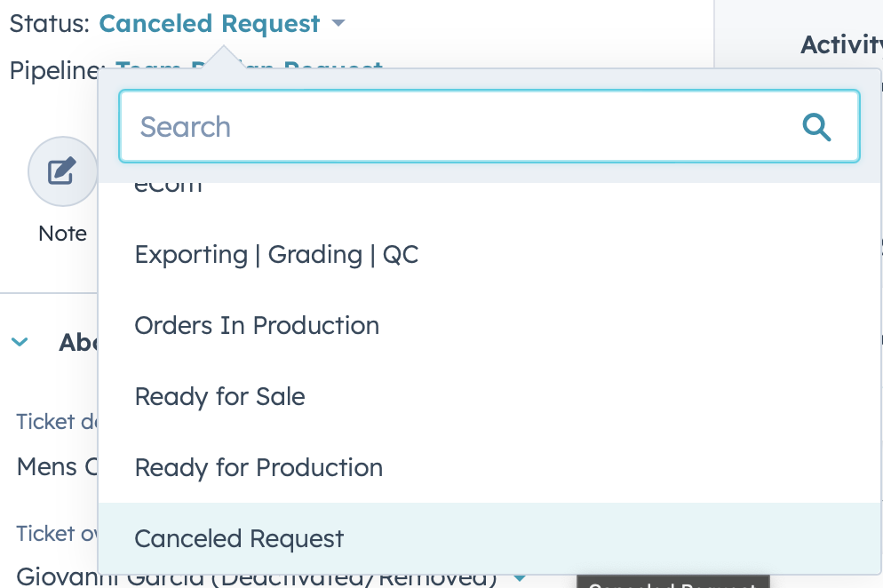Viewport: 883px width, 588px height.
Task: Switch to the Activity tab
Action: 839,44
